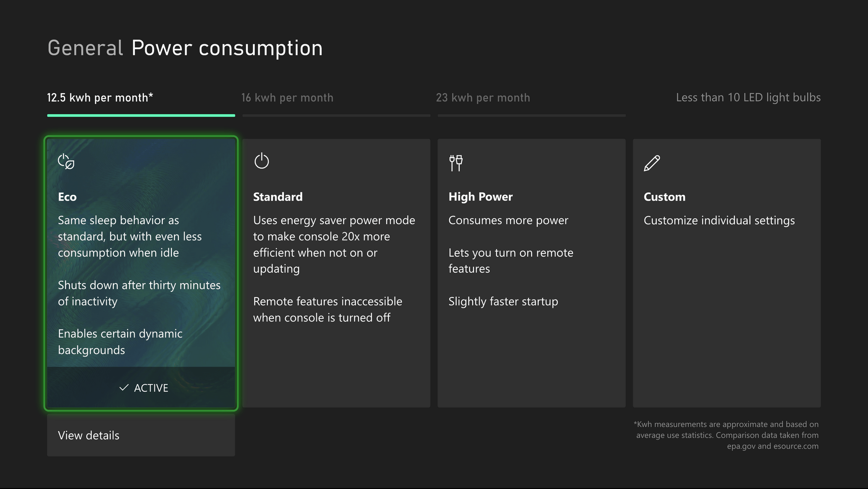Viewport: 868px width, 489px height.
Task: Click the Less than 10 LED light bulbs label
Action: pyautogui.click(x=748, y=97)
